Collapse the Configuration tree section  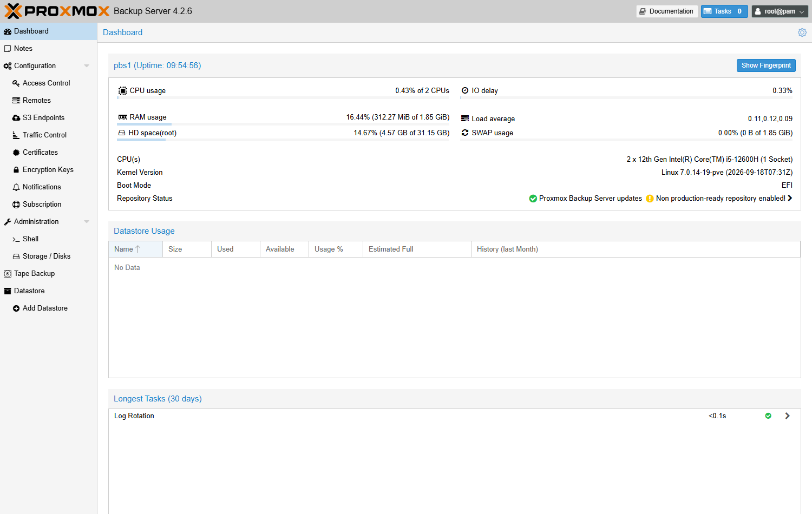tap(87, 66)
